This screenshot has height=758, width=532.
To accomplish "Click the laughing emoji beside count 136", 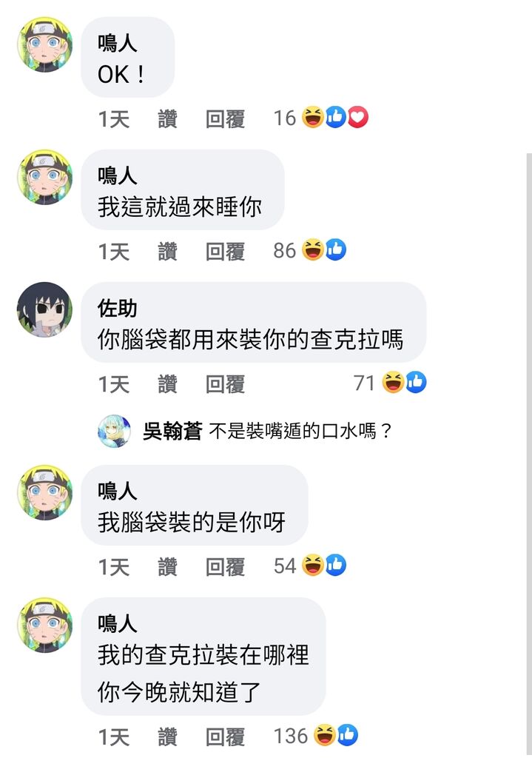I will tap(325, 735).
